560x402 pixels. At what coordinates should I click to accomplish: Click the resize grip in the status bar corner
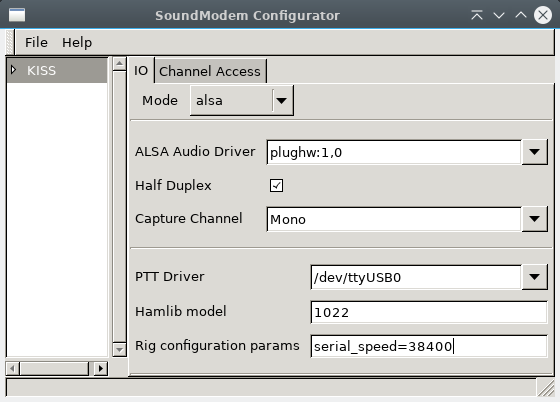(x=546, y=388)
